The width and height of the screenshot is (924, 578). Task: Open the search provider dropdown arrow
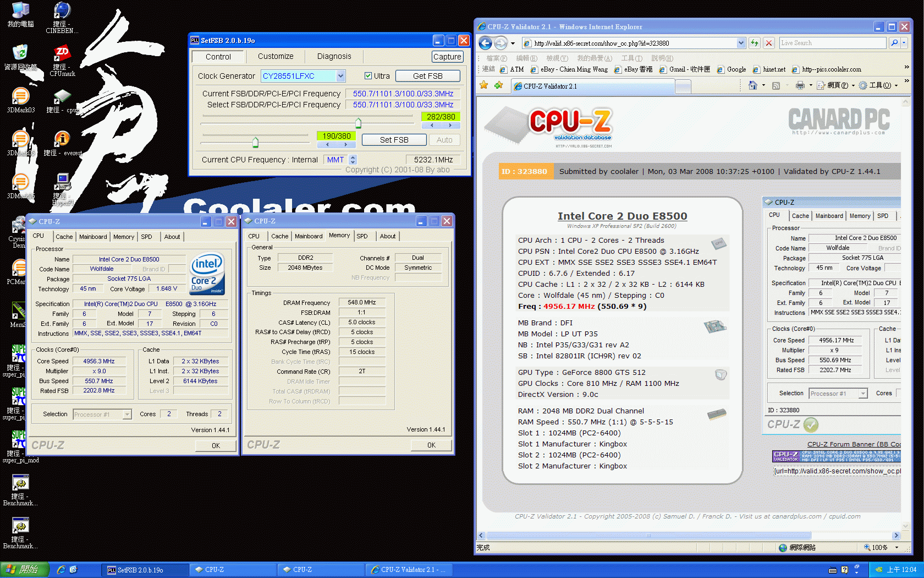tap(904, 43)
